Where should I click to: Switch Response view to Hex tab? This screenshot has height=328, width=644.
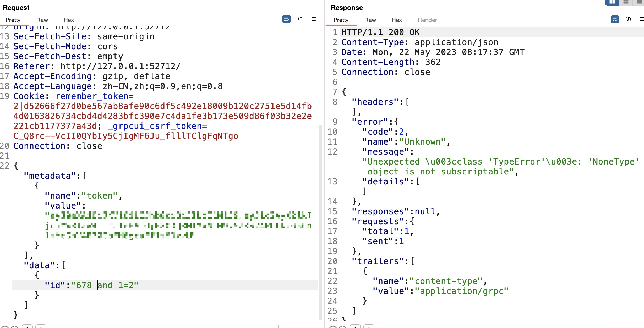pos(397,20)
